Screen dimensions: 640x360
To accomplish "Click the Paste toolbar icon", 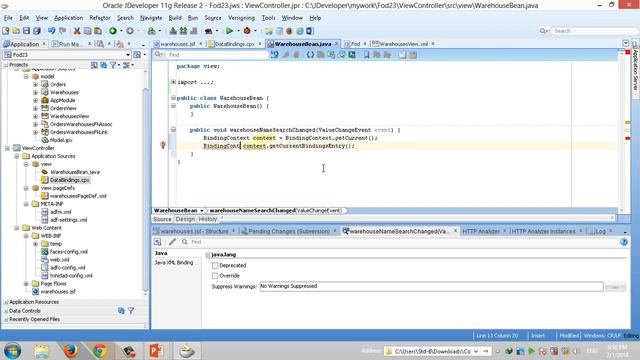I will [98, 31].
